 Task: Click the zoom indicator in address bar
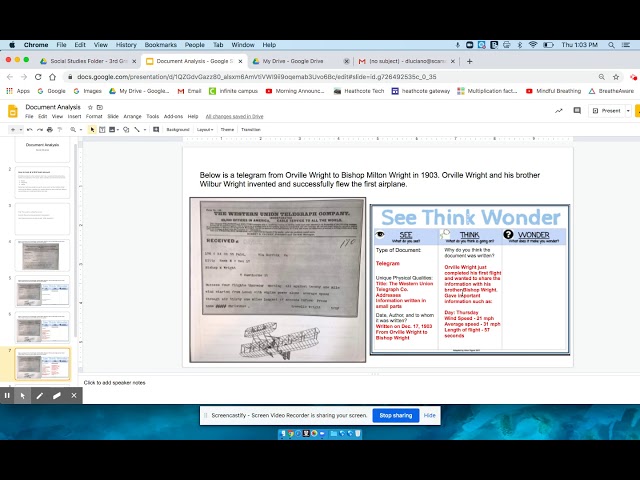tap(602, 77)
